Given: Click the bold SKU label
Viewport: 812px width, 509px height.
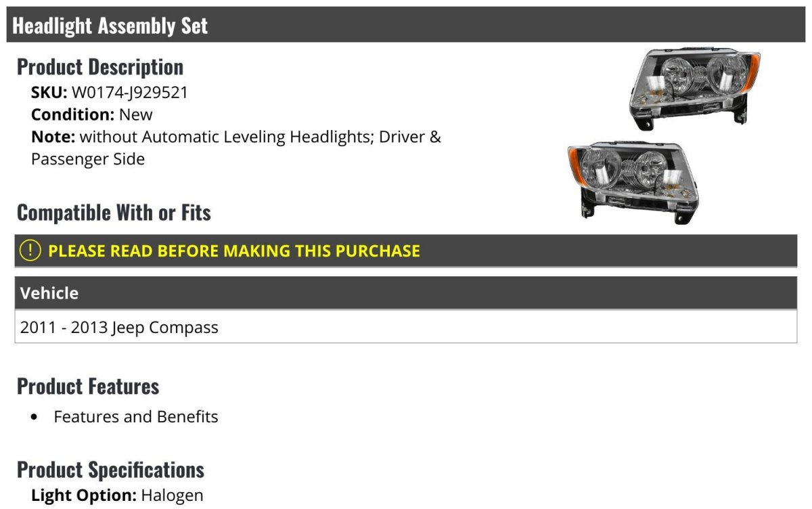Looking at the screenshot, I should (x=49, y=92).
